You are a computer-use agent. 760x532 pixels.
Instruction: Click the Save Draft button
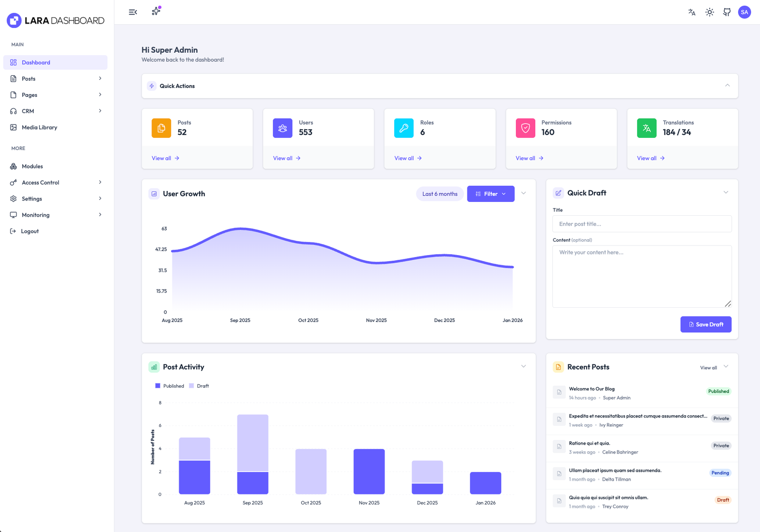pos(706,324)
